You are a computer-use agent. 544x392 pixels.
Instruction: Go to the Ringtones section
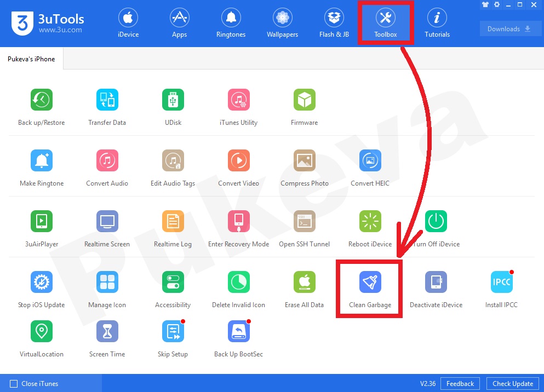[x=231, y=23]
